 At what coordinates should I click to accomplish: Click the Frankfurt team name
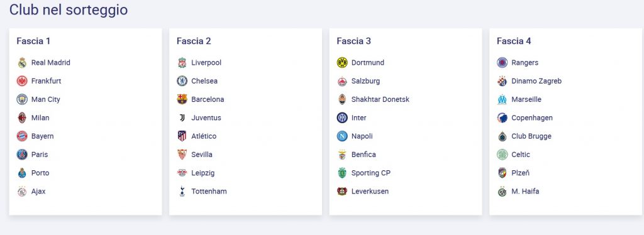tap(46, 81)
